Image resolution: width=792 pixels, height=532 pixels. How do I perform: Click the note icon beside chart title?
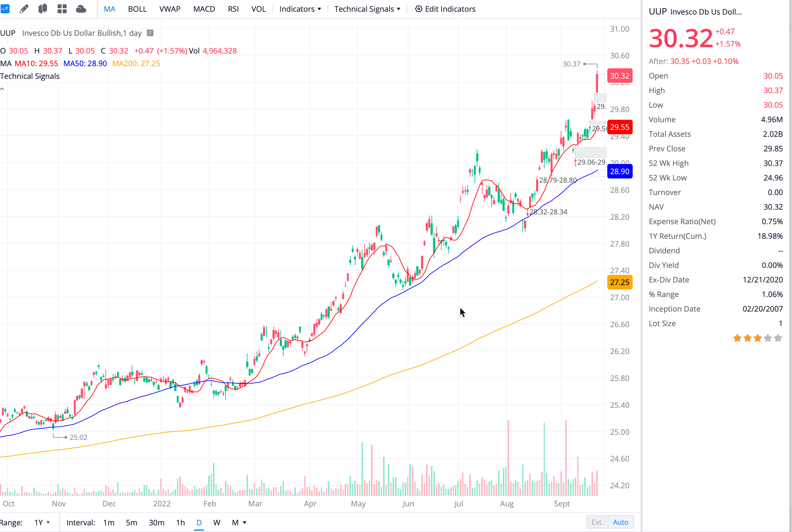[150, 33]
